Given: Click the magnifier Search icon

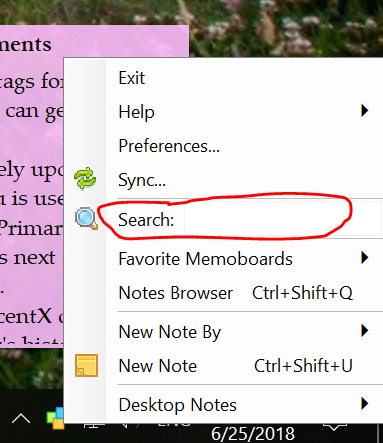Looking at the screenshot, I should click(x=86, y=218).
